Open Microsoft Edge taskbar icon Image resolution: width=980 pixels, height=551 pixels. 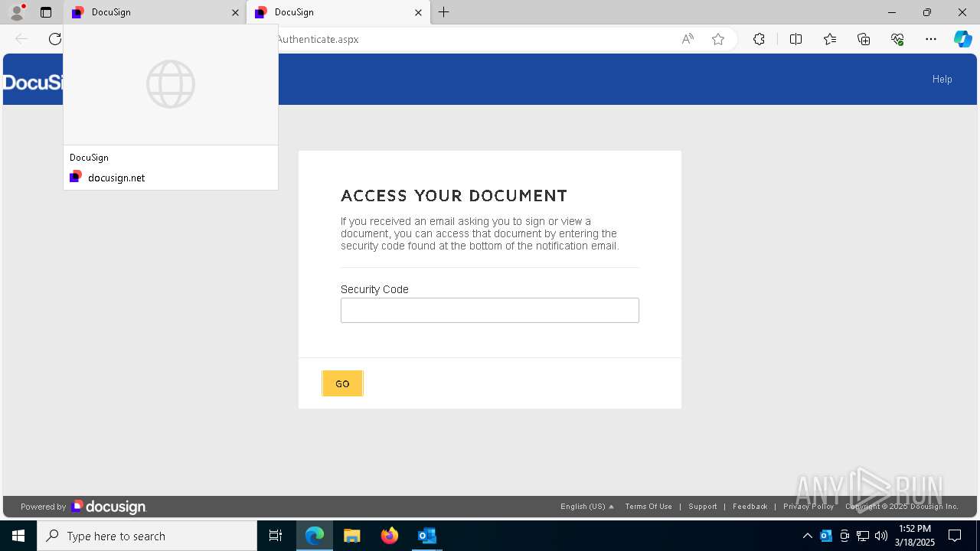(x=315, y=536)
